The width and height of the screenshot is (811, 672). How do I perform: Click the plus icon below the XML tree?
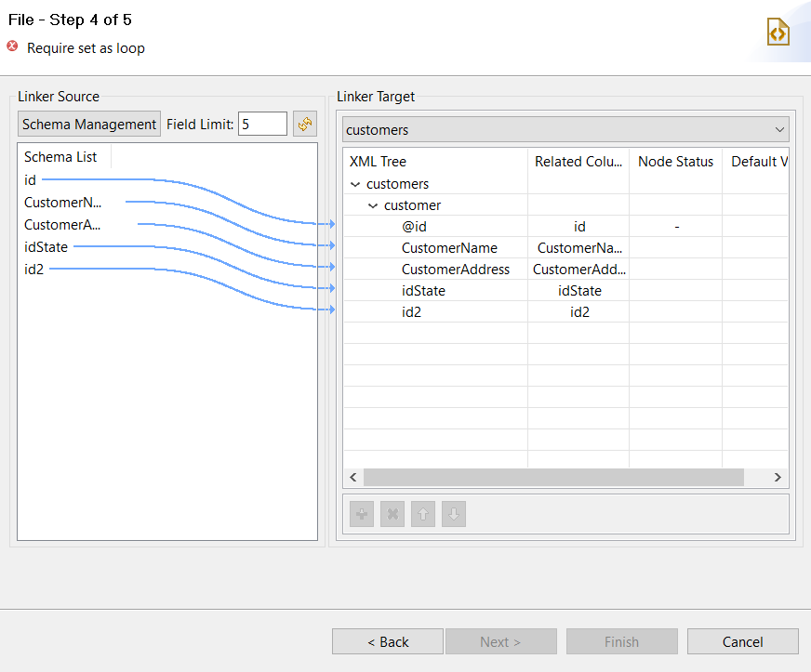[361, 513]
